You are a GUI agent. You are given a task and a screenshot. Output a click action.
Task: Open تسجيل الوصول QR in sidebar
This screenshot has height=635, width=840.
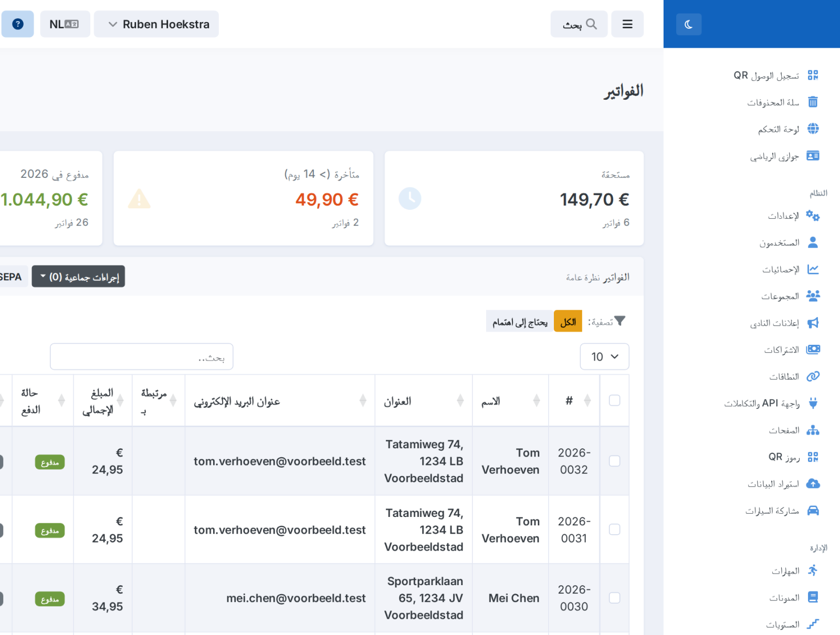(x=776, y=75)
